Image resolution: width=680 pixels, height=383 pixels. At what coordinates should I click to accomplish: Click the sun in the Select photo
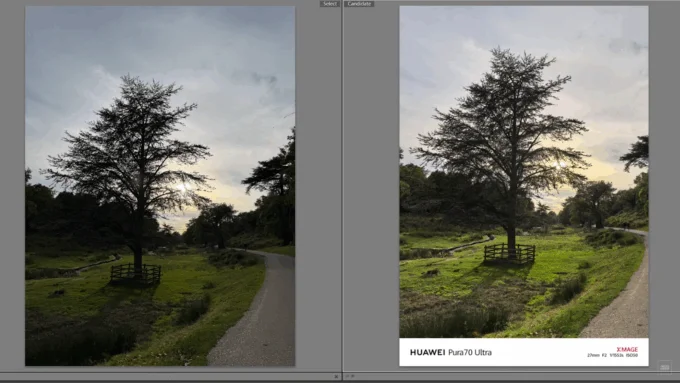[x=182, y=187]
